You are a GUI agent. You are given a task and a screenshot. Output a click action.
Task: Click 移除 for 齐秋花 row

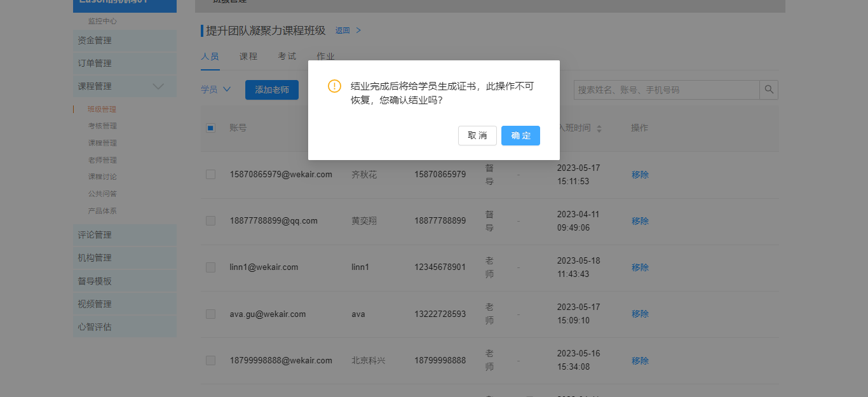[x=640, y=175]
